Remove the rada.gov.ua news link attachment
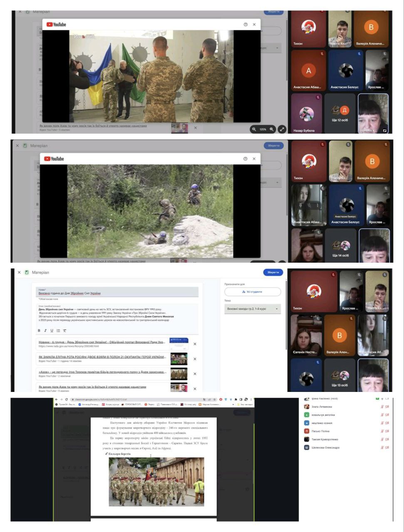The width and height of the screenshot is (404, 532). point(195,344)
